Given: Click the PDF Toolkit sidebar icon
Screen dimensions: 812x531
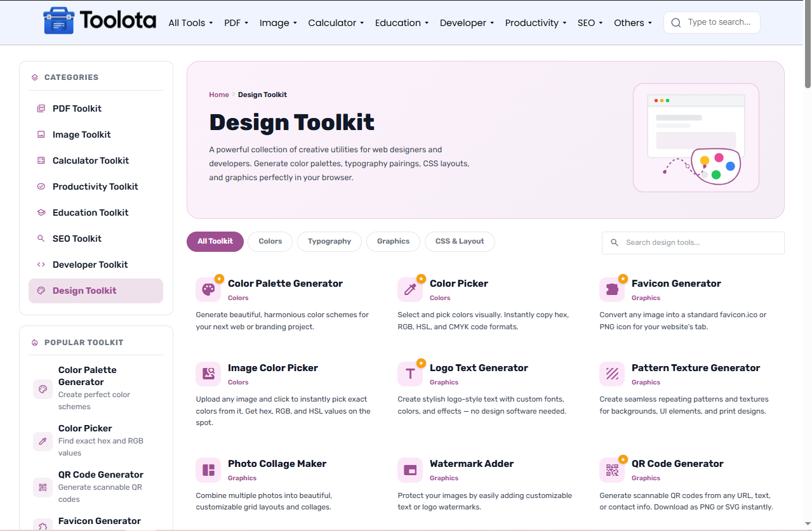Looking at the screenshot, I should coord(41,108).
